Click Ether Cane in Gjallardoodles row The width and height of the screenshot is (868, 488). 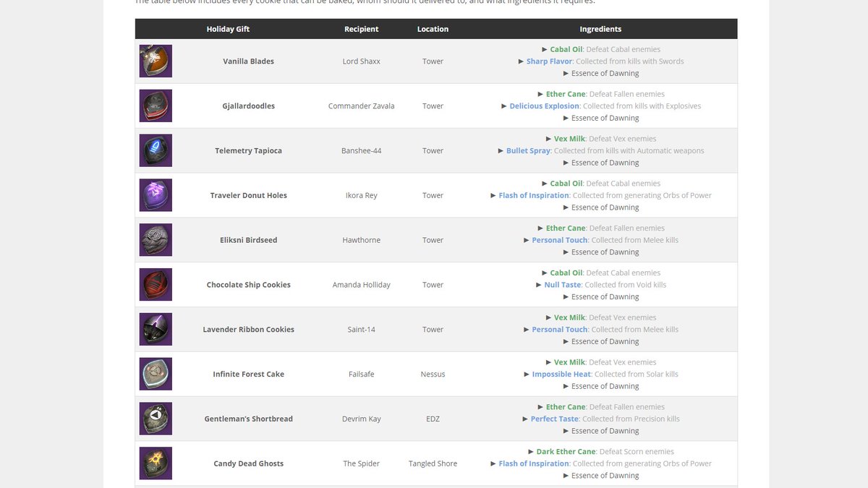tap(566, 94)
